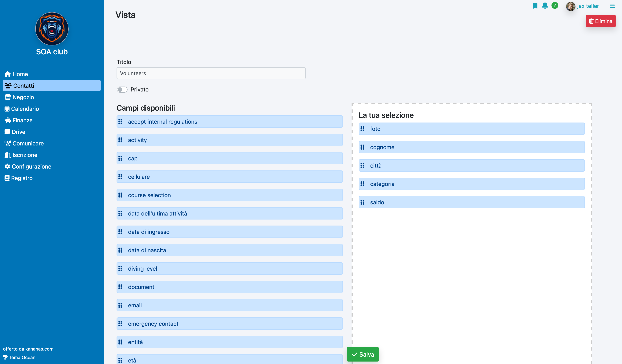This screenshot has width=622, height=364.
Task: Select the documenti label text
Action: pyautogui.click(x=142, y=287)
